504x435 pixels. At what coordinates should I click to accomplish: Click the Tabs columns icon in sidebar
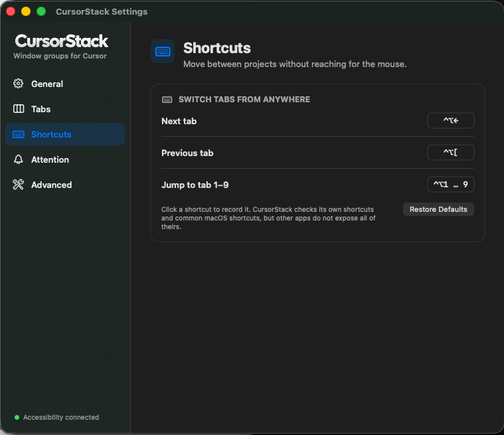pos(19,109)
